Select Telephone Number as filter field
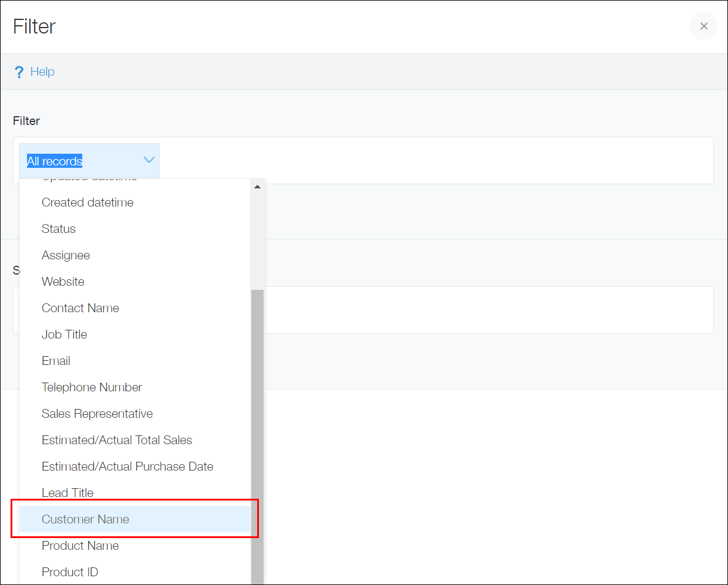The image size is (728, 585). [x=92, y=387]
